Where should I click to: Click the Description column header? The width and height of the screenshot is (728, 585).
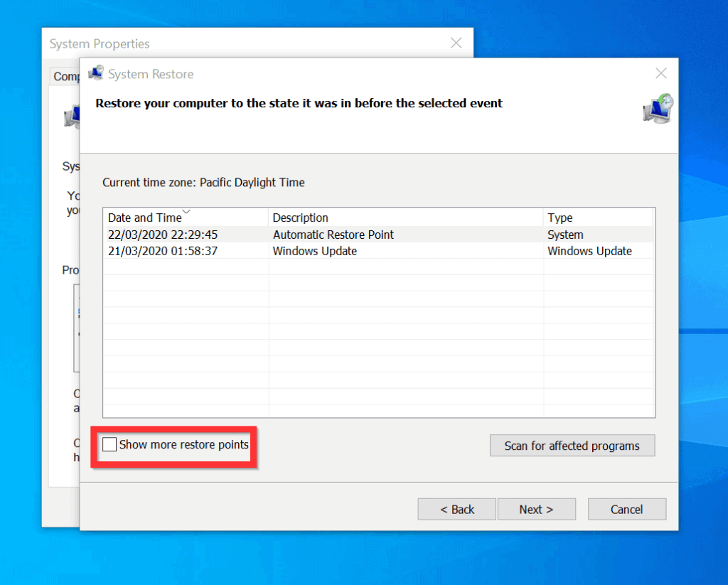tap(406, 218)
